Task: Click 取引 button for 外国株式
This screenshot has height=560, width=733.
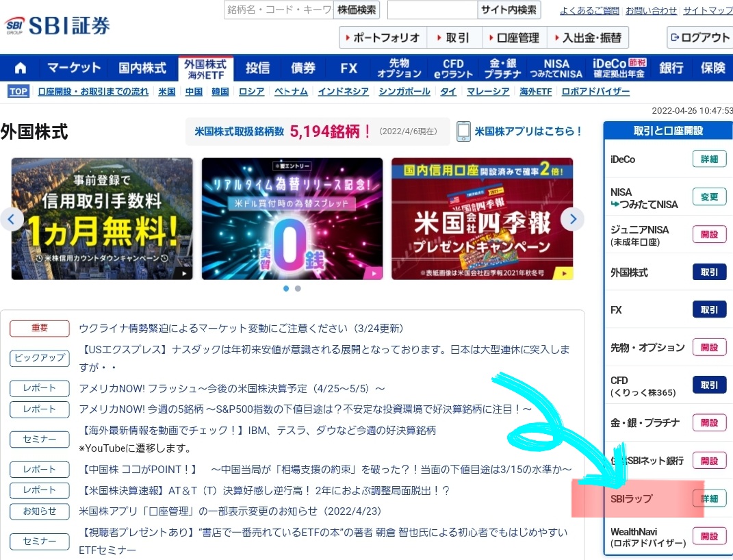Action: [x=709, y=272]
